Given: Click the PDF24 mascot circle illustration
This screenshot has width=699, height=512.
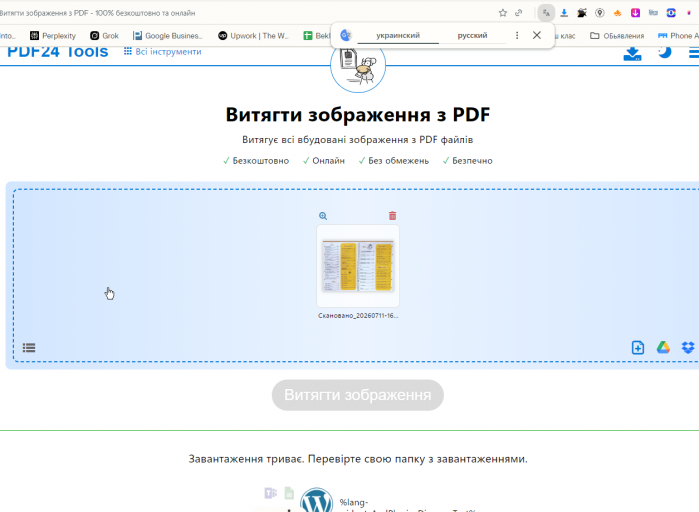Looking at the screenshot, I should 358,66.
